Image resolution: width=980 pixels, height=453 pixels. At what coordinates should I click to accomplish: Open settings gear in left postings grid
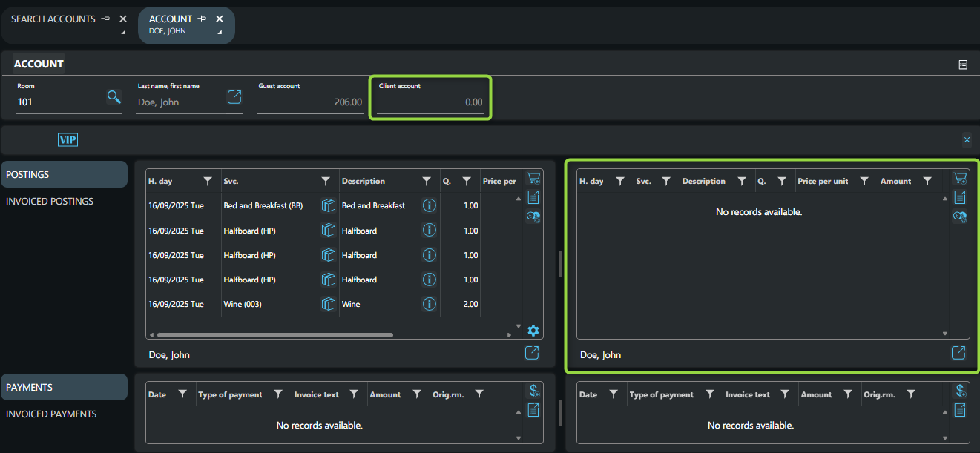(x=533, y=331)
